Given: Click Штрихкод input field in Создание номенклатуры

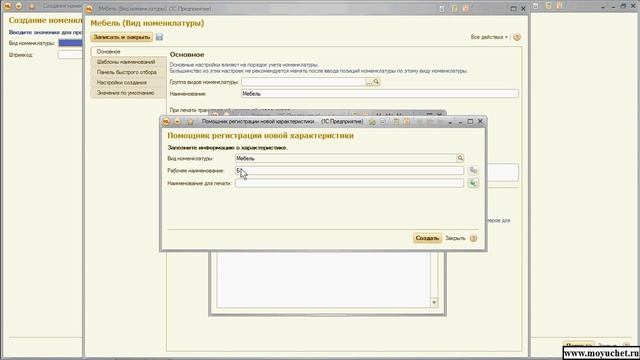Looking at the screenshot, I should [70, 55].
